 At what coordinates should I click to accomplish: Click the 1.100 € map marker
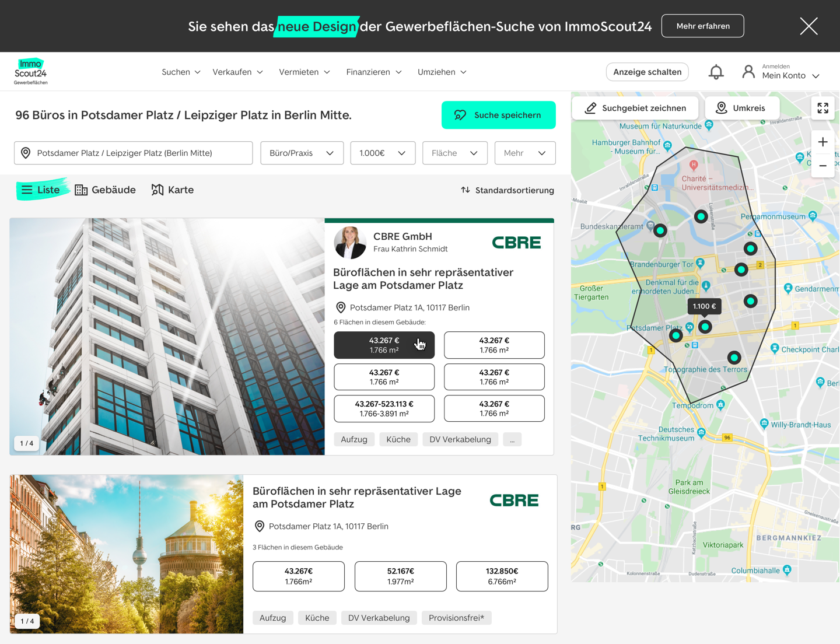click(704, 306)
